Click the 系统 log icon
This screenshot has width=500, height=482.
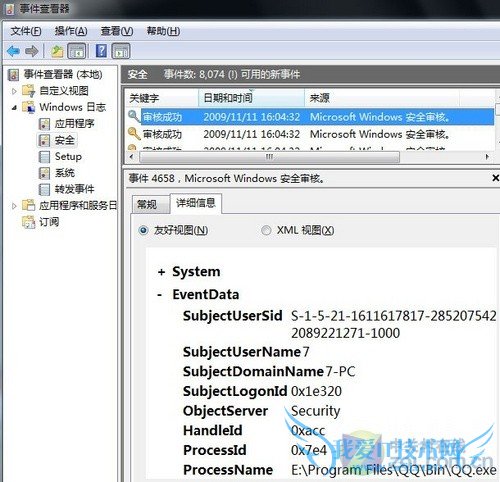click(45, 173)
